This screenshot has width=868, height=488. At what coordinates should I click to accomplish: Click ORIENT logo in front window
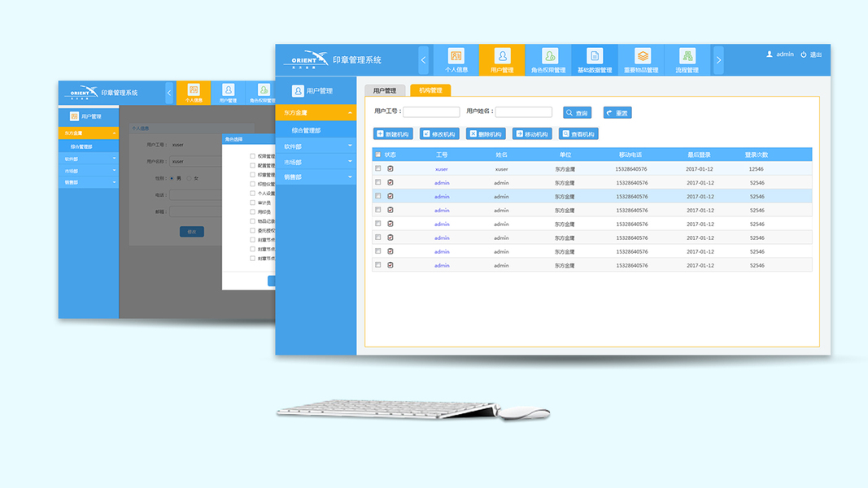[x=307, y=59]
